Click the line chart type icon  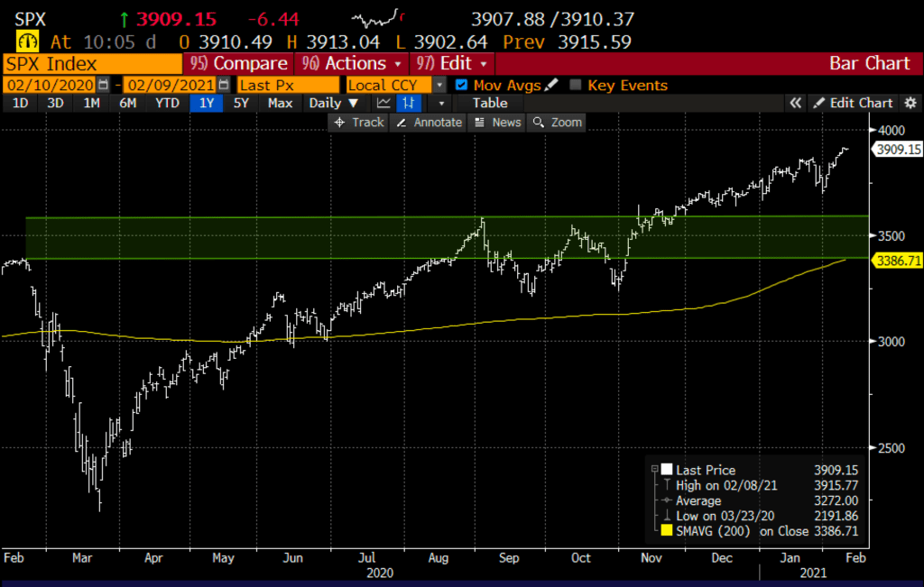[x=385, y=103]
